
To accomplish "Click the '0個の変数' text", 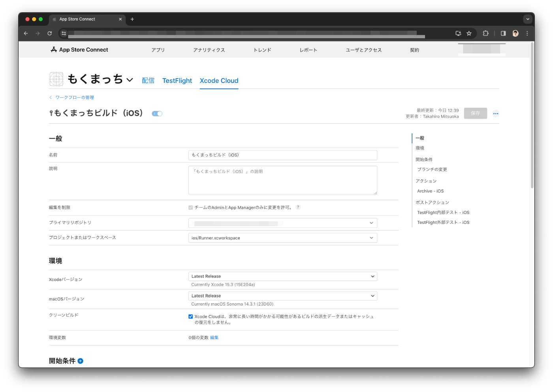I will click(x=198, y=338).
